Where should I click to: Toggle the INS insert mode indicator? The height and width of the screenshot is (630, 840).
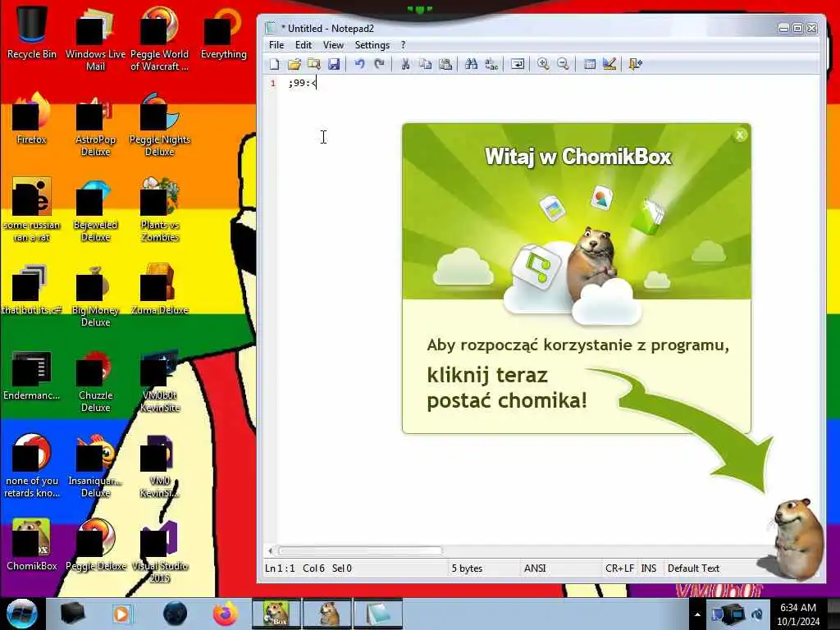click(x=649, y=568)
